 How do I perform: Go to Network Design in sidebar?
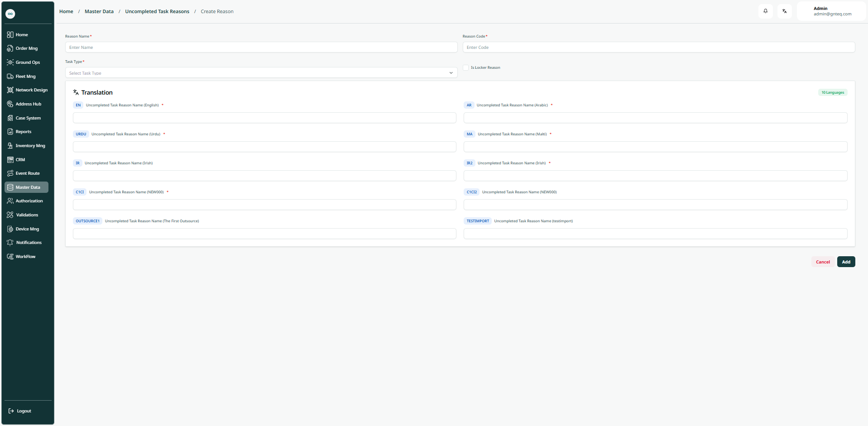point(31,90)
